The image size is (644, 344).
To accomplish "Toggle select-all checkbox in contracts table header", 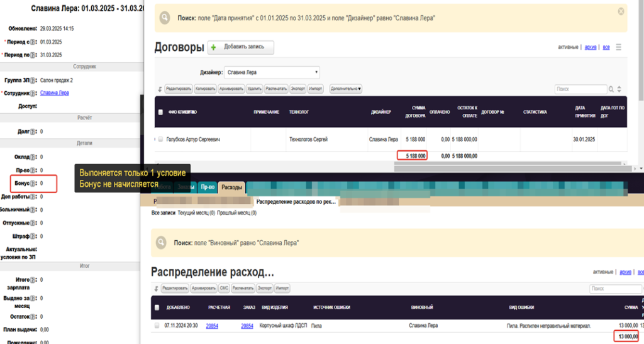I will [161, 113].
